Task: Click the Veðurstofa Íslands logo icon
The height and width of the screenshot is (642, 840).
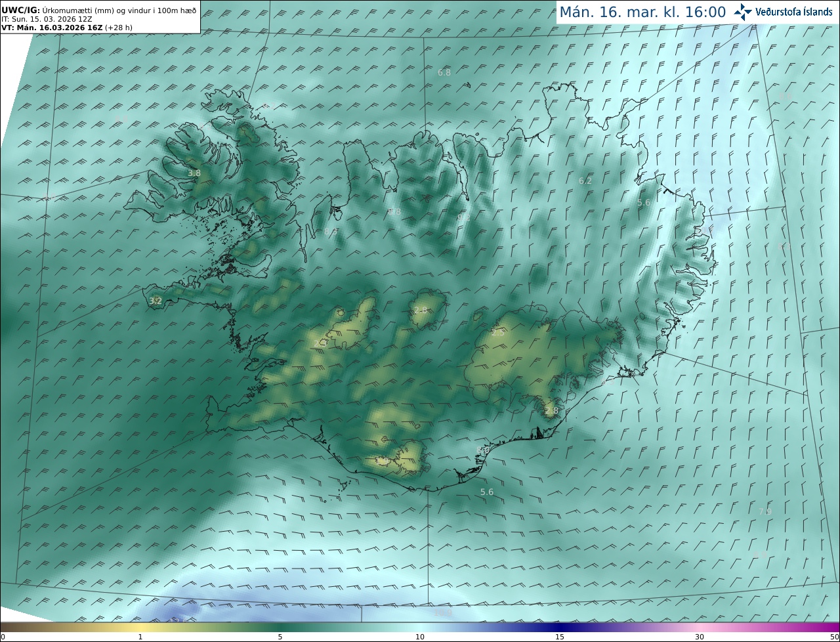Action: [x=743, y=12]
